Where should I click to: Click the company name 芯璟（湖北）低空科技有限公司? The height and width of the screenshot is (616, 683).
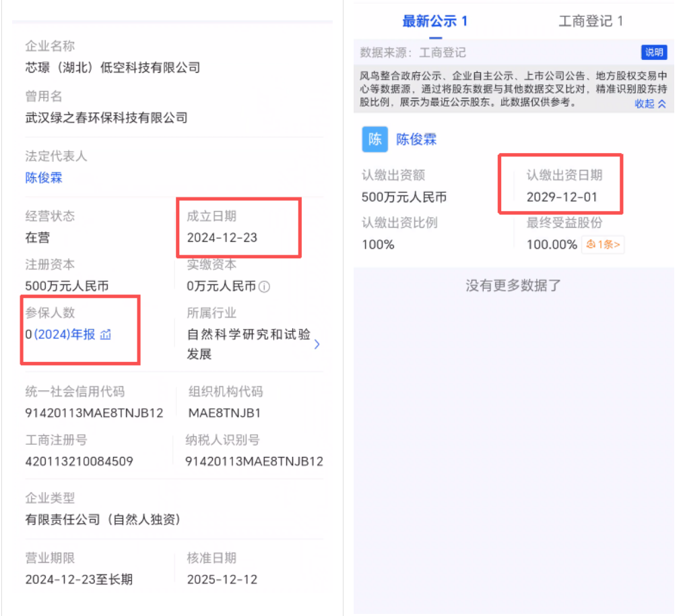[x=111, y=67]
